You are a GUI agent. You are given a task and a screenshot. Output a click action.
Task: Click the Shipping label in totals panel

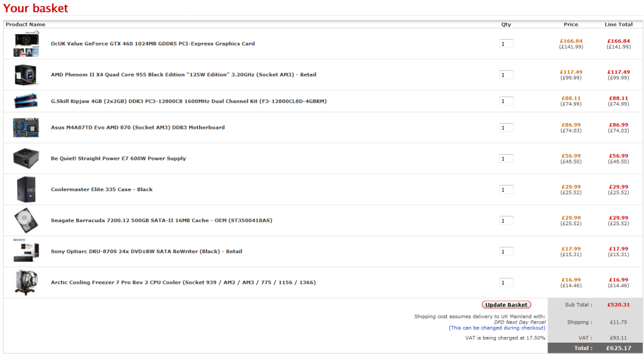point(580,322)
